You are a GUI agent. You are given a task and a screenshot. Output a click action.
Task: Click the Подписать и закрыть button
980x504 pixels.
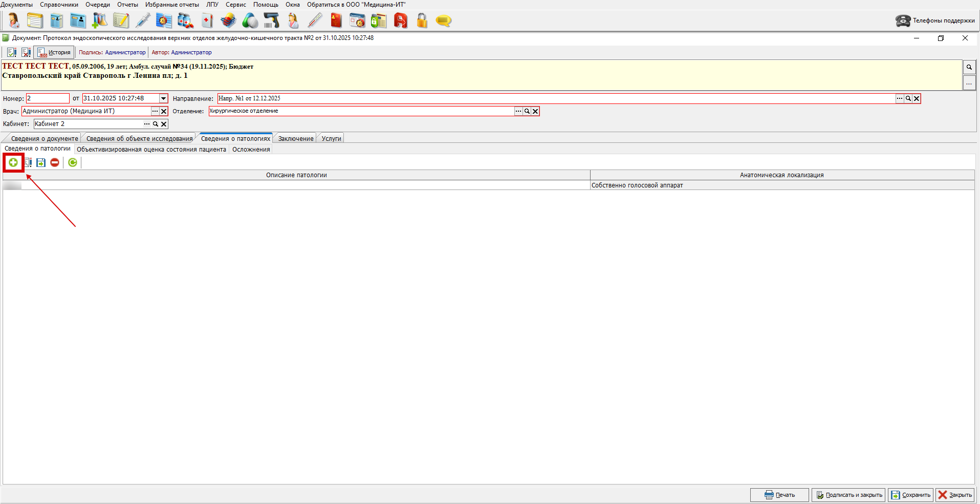point(848,495)
